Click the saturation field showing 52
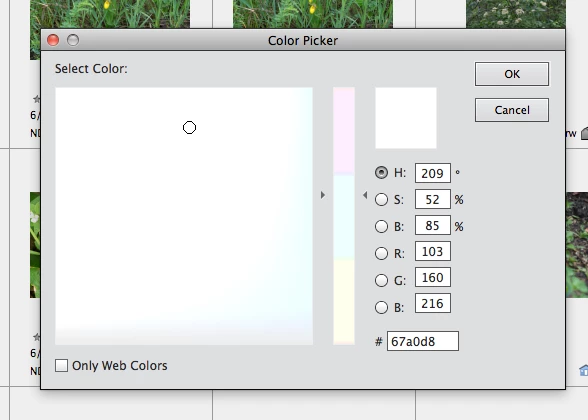 pyautogui.click(x=433, y=199)
